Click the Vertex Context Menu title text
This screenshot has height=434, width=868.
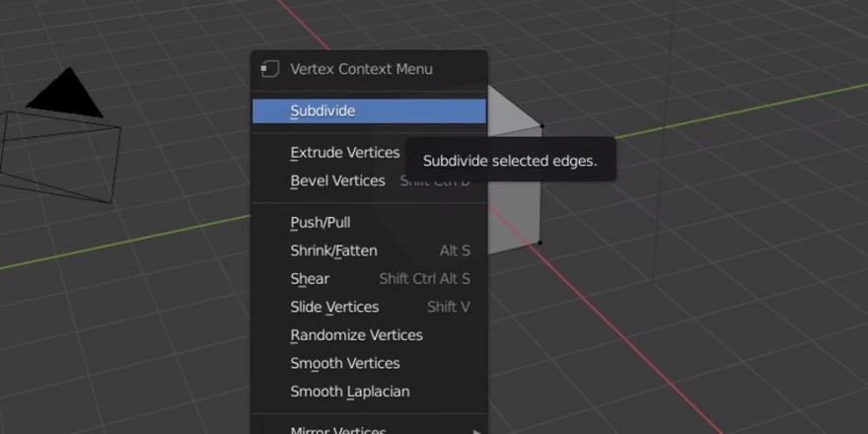361,69
